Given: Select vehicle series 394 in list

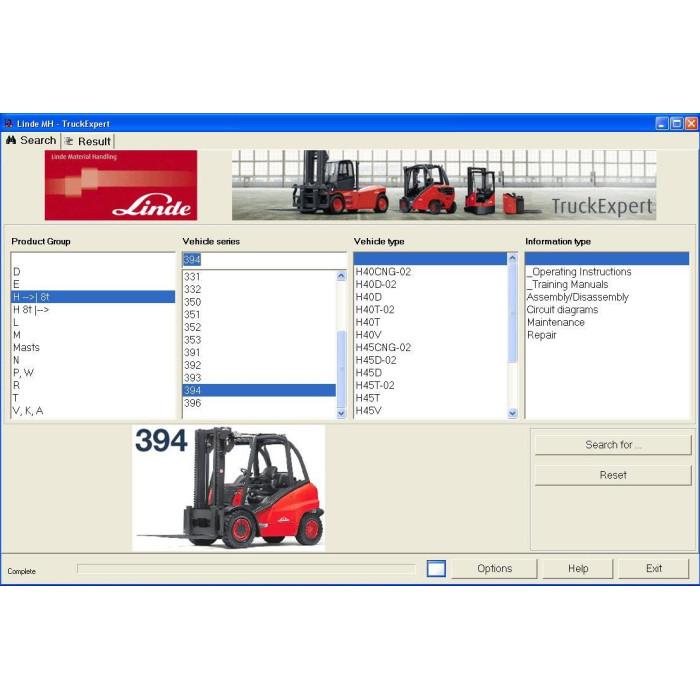Looking at the screenshot, I should pyautogui.click(x=259, y=390).
